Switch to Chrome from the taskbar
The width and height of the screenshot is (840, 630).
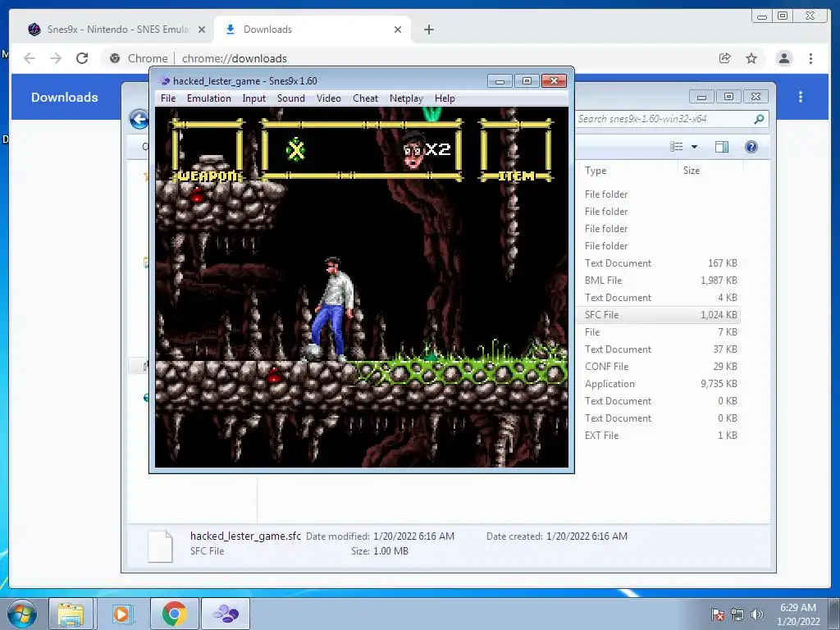click(175, 614)
